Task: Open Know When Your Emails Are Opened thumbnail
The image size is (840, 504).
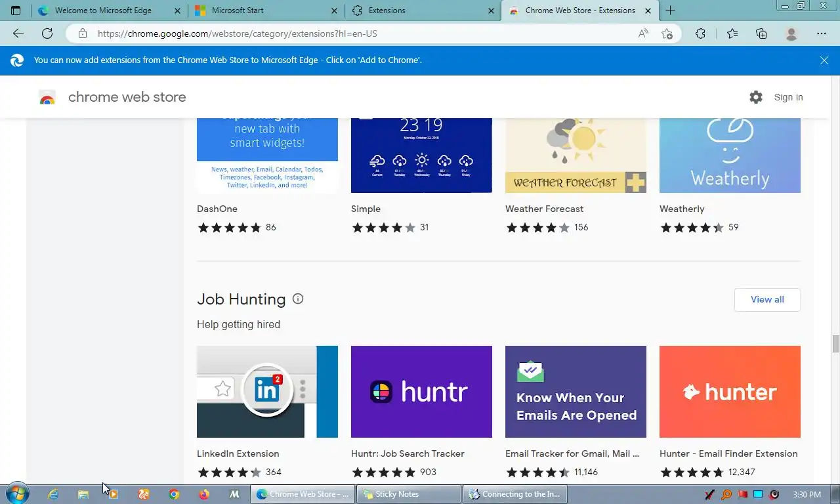Action: tap(576, 392)
